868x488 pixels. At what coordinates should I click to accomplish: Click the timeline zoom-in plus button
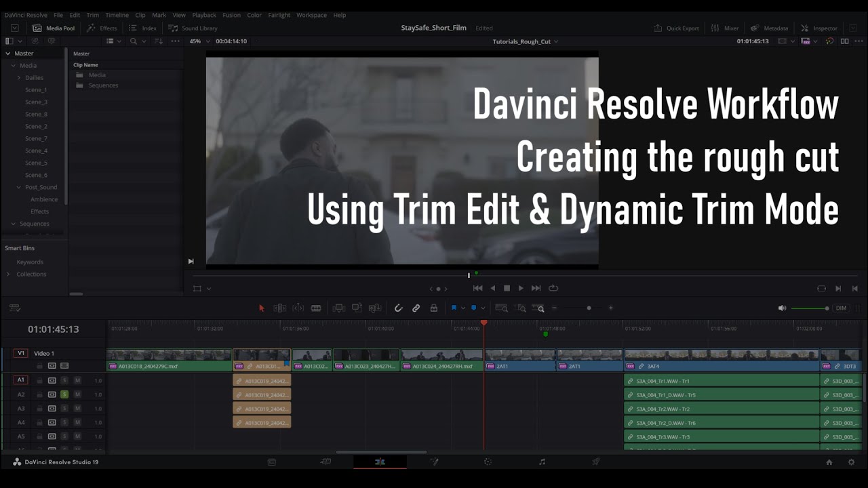pos(610,308)
